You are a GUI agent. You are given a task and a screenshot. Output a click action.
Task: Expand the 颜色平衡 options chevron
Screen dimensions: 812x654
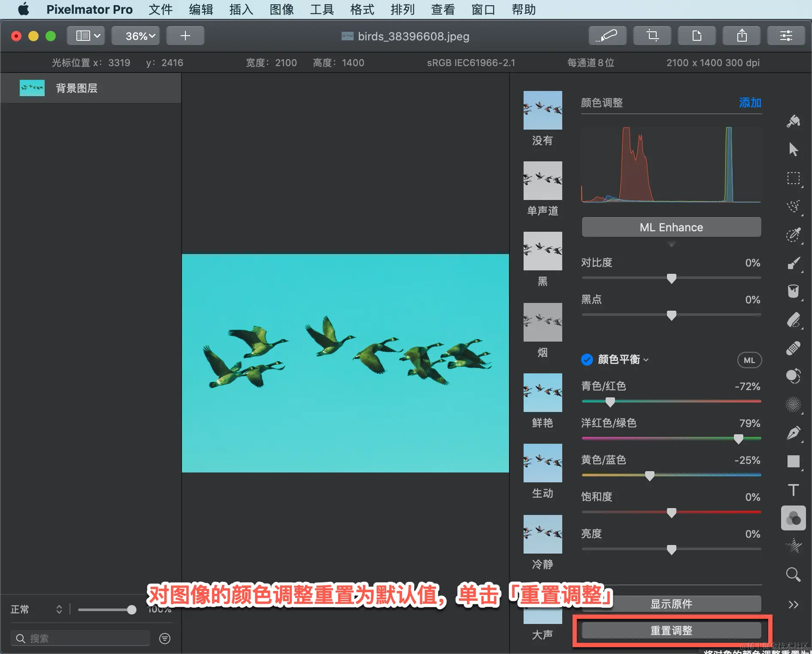646,360
